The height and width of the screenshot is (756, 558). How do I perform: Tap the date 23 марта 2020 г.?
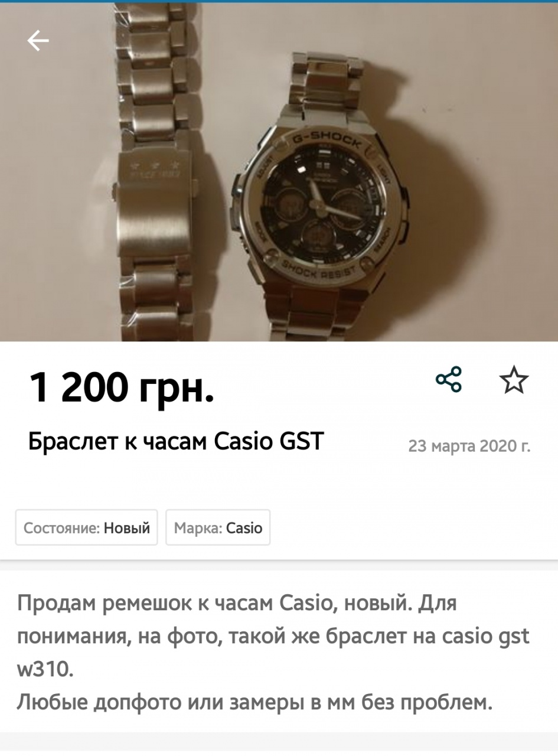(469, 445)
